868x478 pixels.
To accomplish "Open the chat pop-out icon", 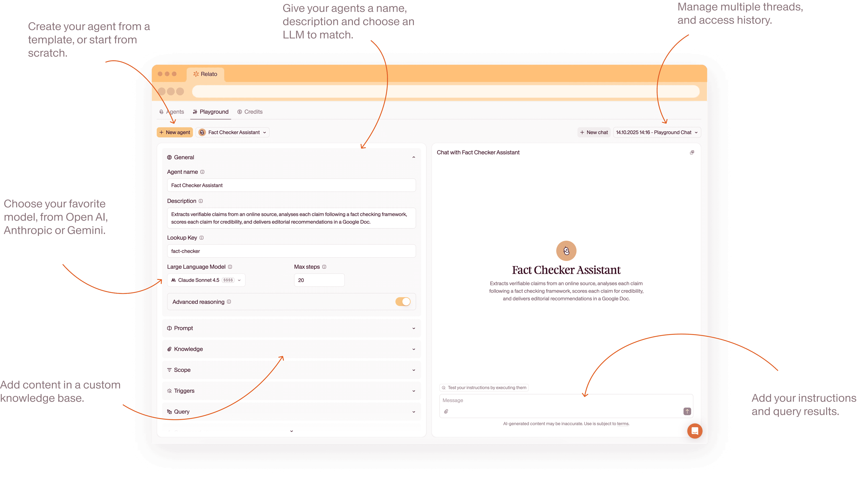I will coord(692,152).
